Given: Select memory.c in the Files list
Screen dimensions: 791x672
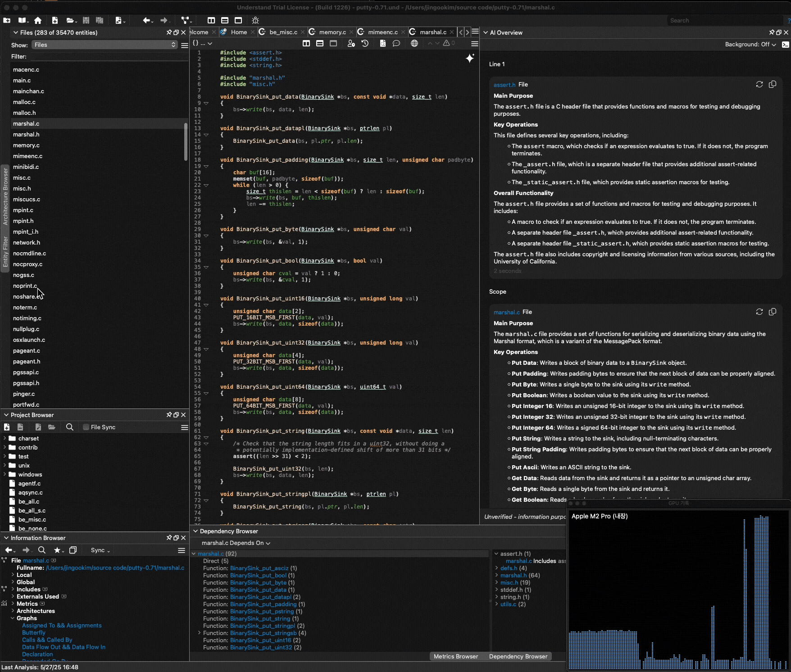Looking at the screenshot, I should [26, 145].
